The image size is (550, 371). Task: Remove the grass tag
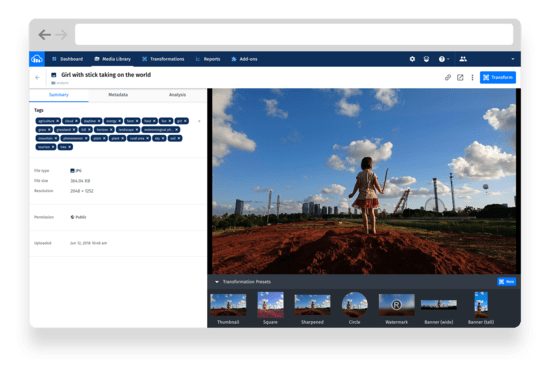coord(49,130)
